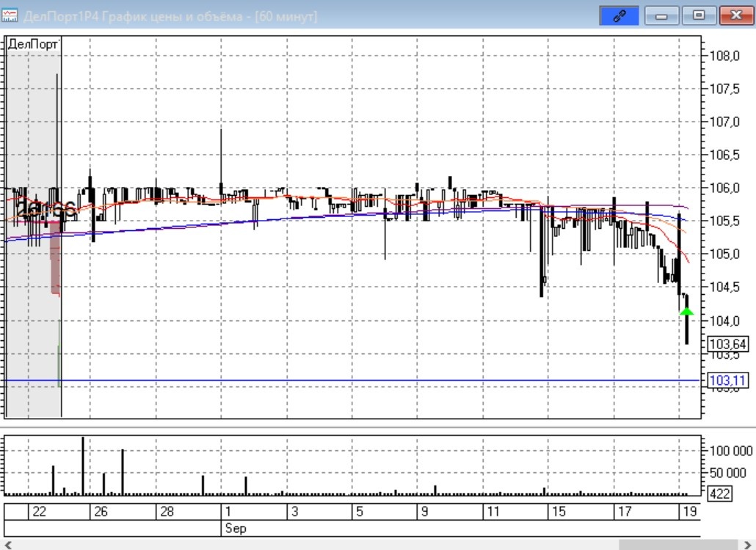Screen dimensions: 756x550
Task: Click date 28 on time axis
Action: pos(167,511)
